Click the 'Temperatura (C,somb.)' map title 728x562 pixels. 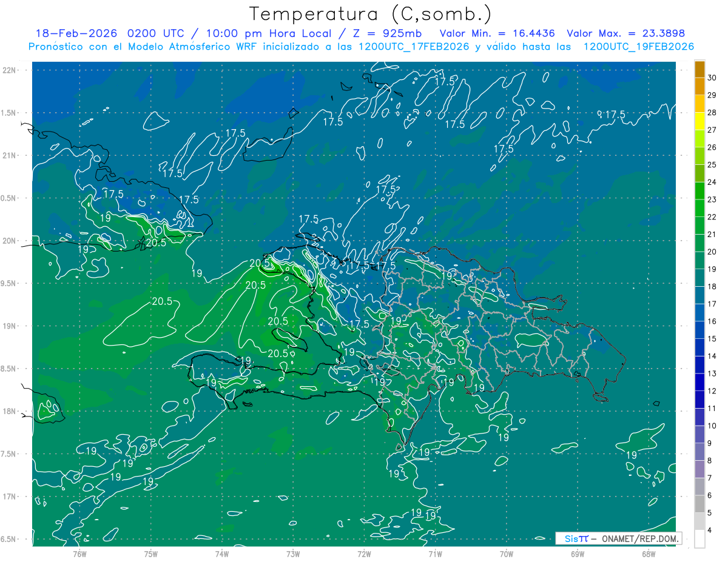click(x=371, y=14)
